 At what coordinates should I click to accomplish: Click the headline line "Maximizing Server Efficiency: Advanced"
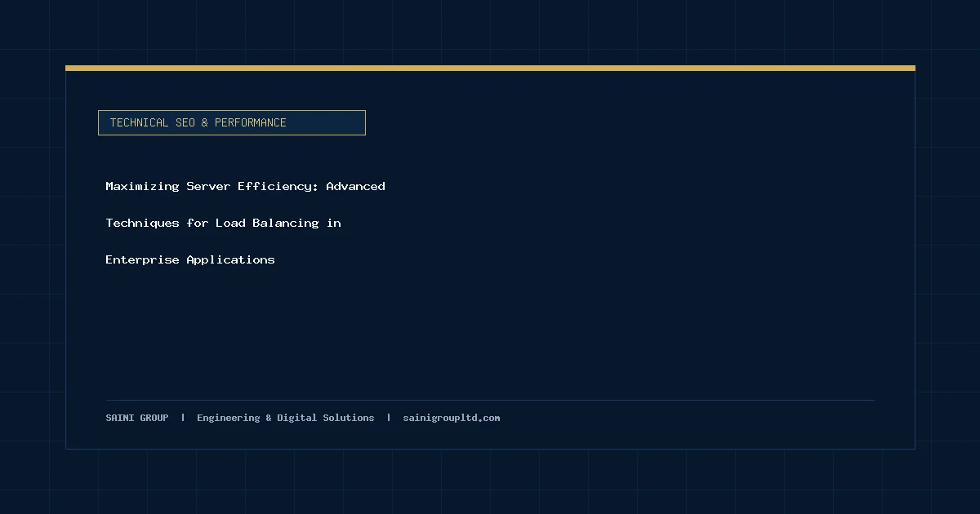click(245, 186)
